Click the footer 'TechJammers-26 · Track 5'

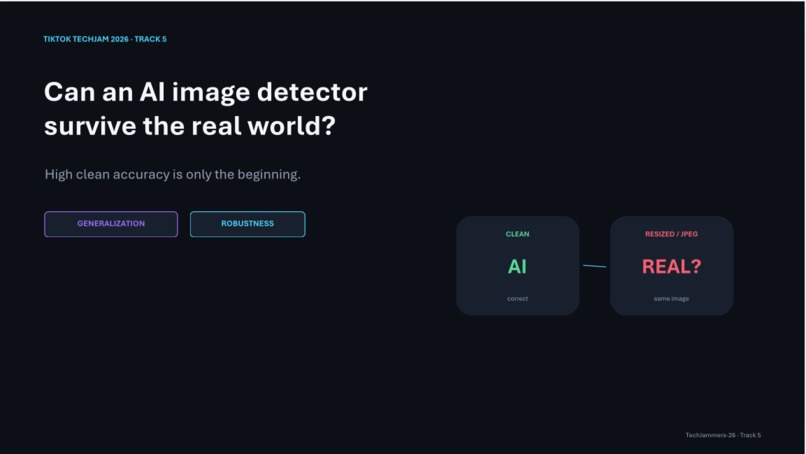click(x=723, y=435)
